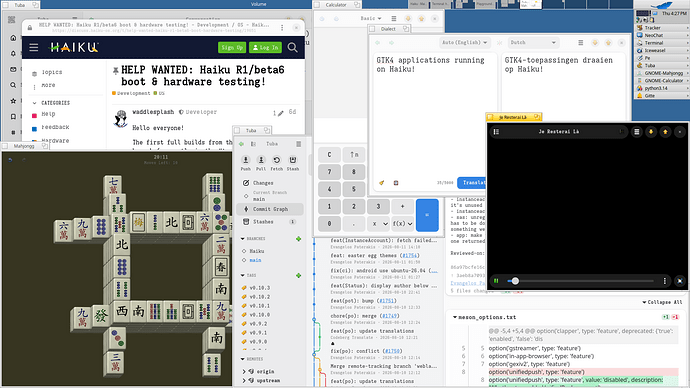The image size is (690, 388).
Task: Open Tuba search in sidebar
Action: pos(13,85)
